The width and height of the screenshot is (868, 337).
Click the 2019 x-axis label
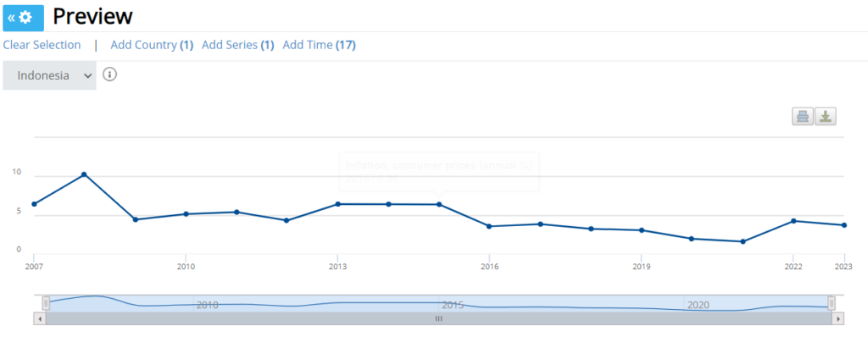tap(643, 267)
